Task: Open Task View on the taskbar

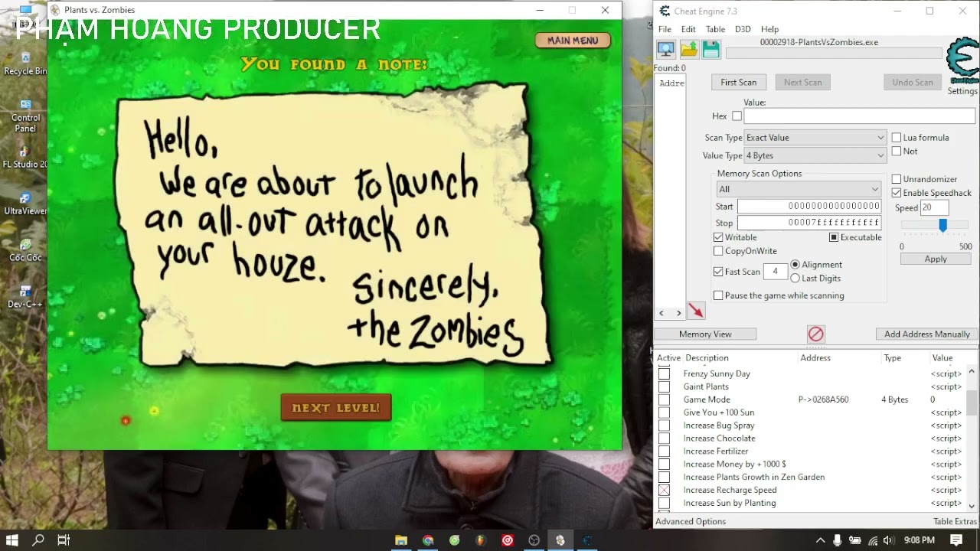Action: (64, 540)
